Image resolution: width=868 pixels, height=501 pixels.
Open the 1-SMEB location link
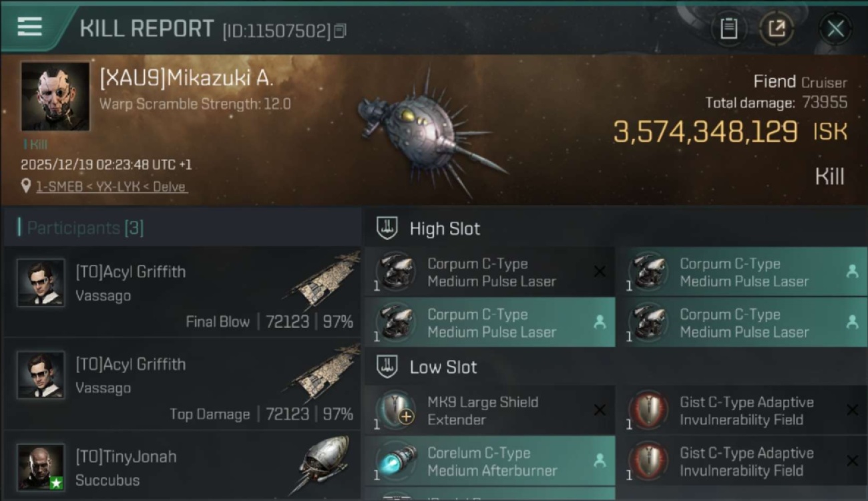click(x=111, y=186)
